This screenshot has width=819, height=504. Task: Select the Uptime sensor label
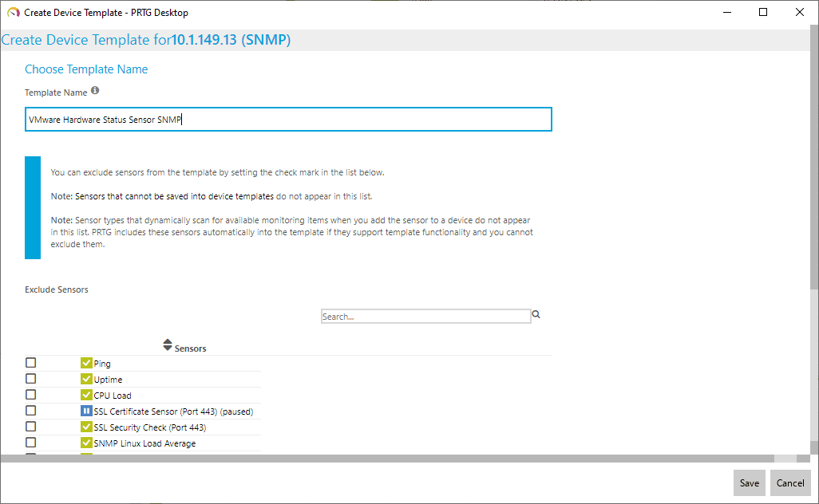click(x=108, y=380)
